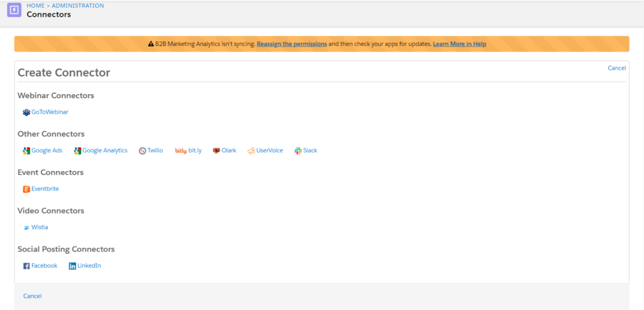Screen dimensions: 644x310
Task: Click the Create Connector heading
Action: tap(64, 73)
